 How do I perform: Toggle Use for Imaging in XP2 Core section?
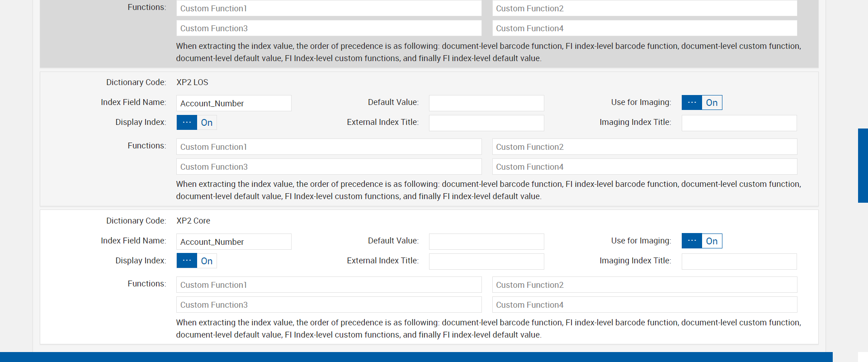click(x=702, y=241)
